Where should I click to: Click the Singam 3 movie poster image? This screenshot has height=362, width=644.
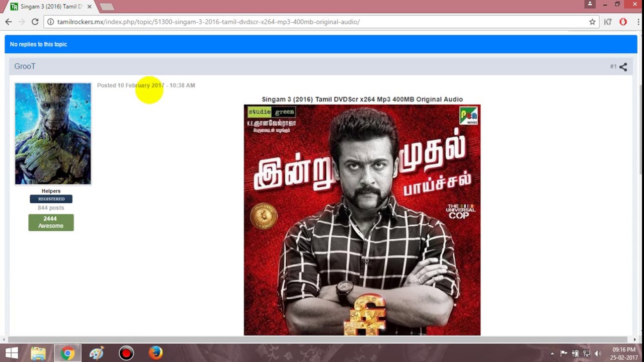(362, 220)
